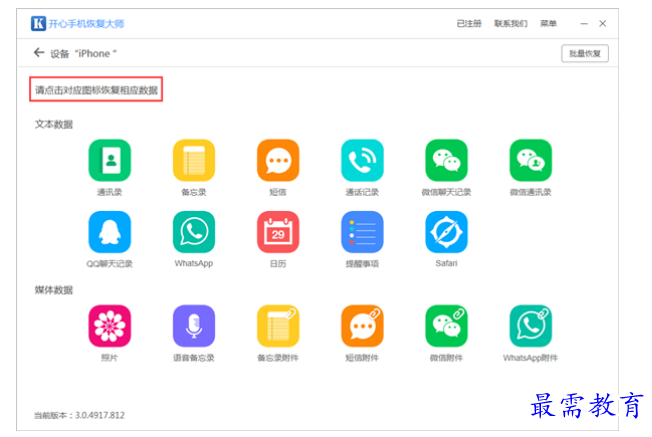Close the recovery app window

tap(603, 24)
